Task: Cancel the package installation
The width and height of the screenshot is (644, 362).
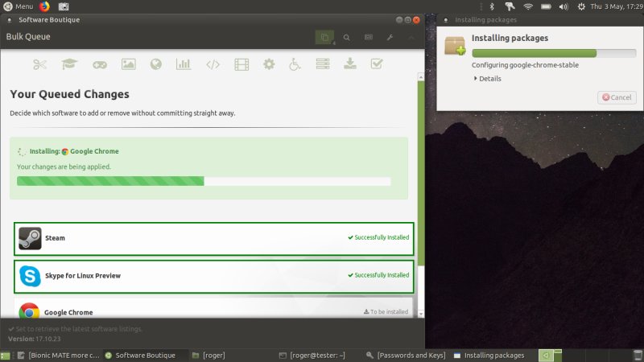Action: [617, 97]
